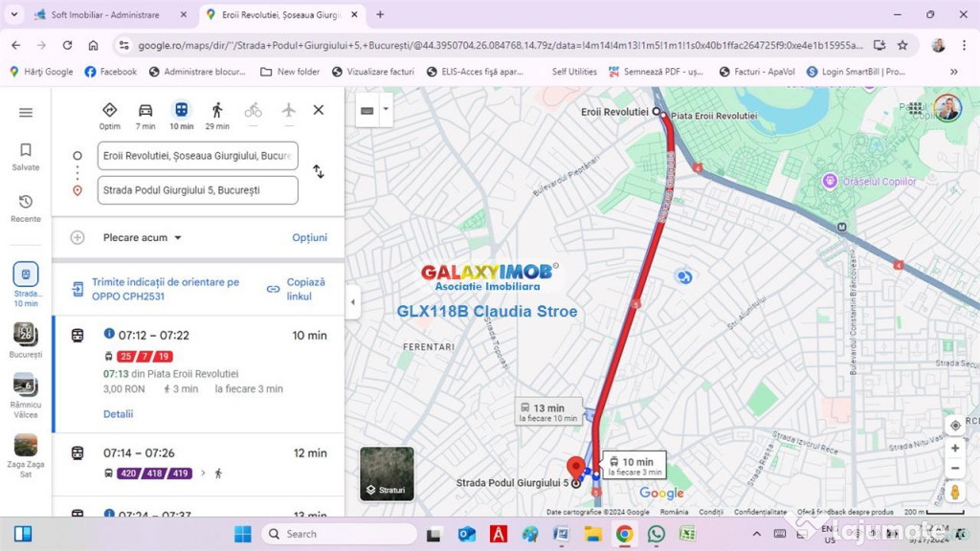Open Google apps grid
Screen dimensions: 980x551
[x=915, y=108]
